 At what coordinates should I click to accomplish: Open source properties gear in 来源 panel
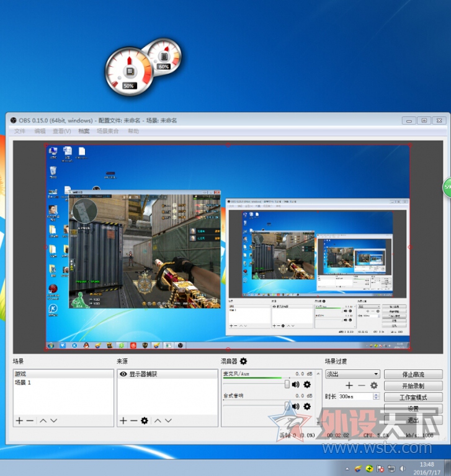pyautogui.click(x=145, y=420)
